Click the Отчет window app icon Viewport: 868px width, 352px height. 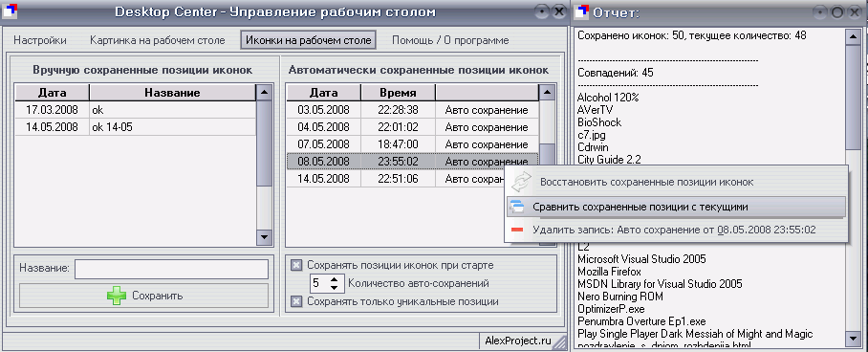click(582, 11)
